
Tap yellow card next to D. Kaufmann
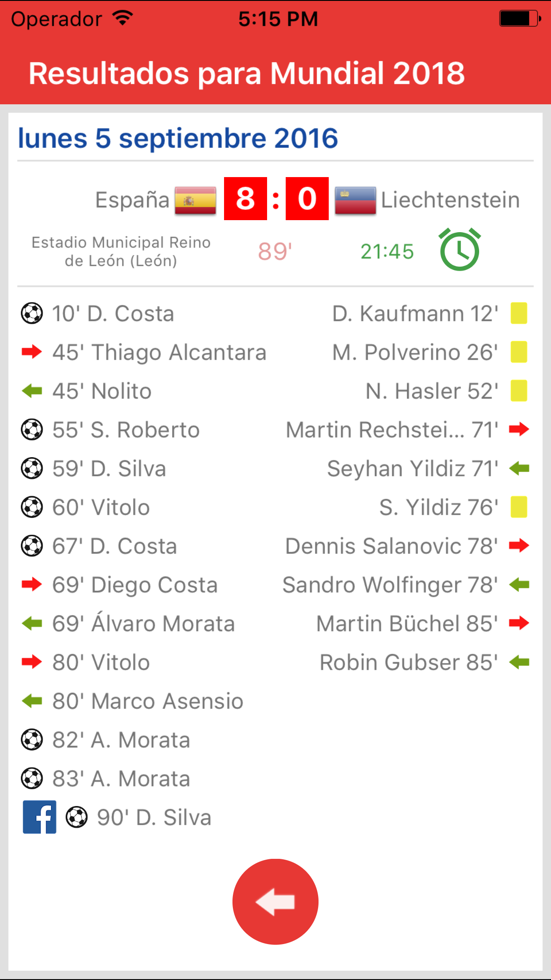tap(519, 313)
